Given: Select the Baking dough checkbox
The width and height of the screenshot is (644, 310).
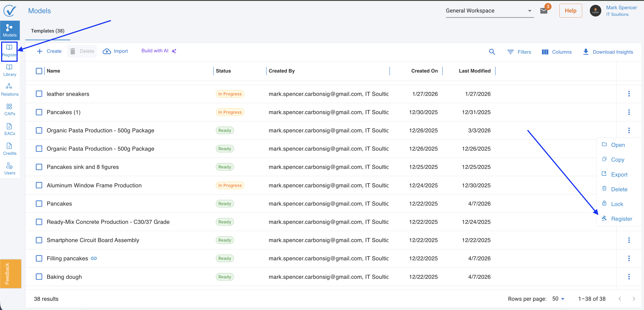Looking at the screenshot, I should tap(39, 277).
